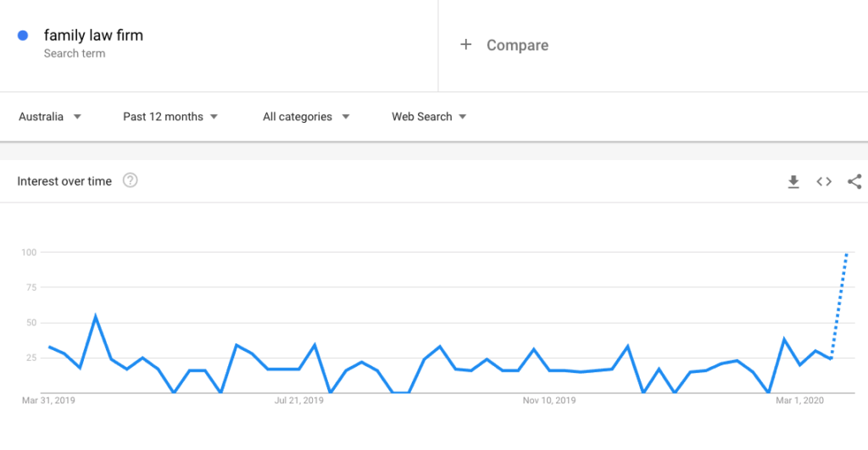The width and height of the screenshot is (868, 450).
Task: Click the plus icon beside Compare
Action: point(466,45)
